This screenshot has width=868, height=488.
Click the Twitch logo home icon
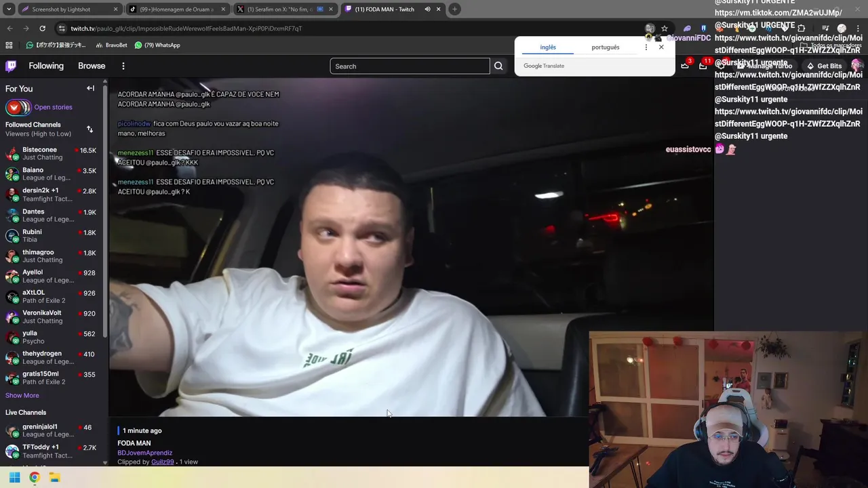click(11, 66)
